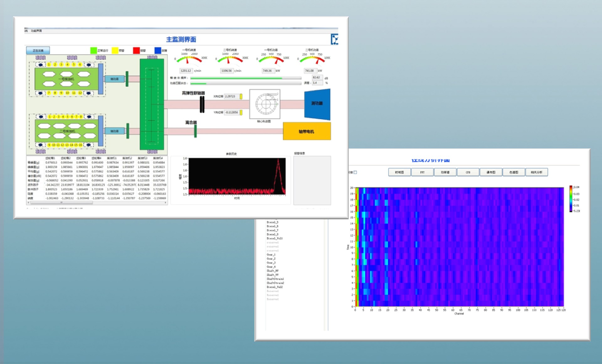
Task: Click engine one's upper 轴功率 block
Action: [114, 79]
